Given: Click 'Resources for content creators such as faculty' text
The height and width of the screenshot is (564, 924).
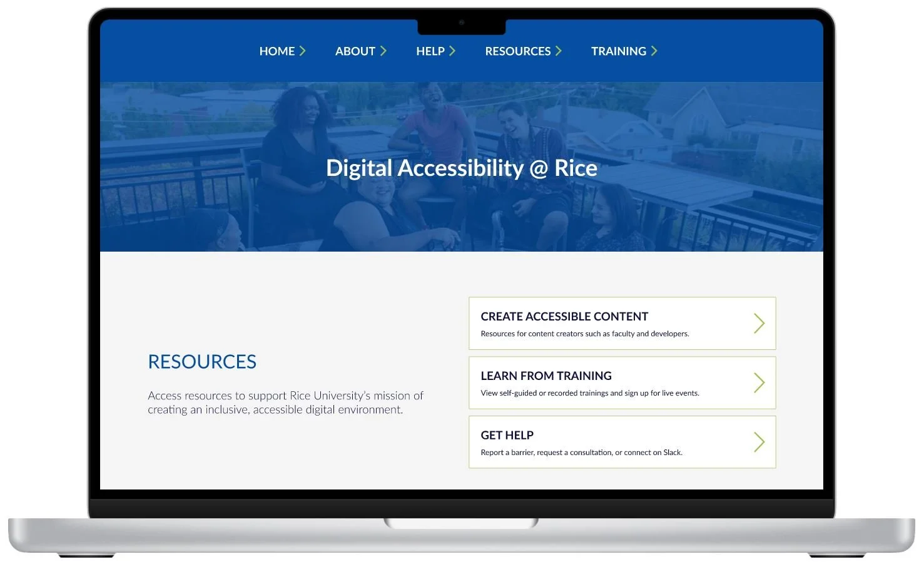Looking at the screenshot, I should [x=585, y=334].
